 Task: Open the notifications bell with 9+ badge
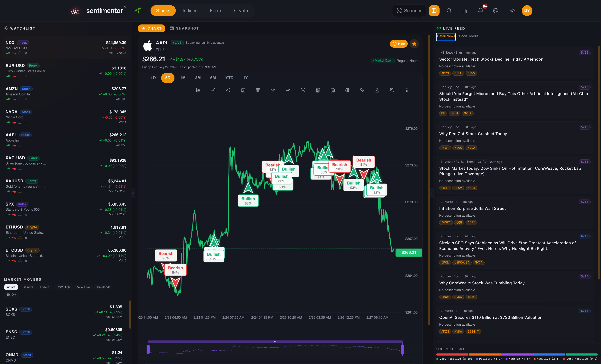pos(480,11)
